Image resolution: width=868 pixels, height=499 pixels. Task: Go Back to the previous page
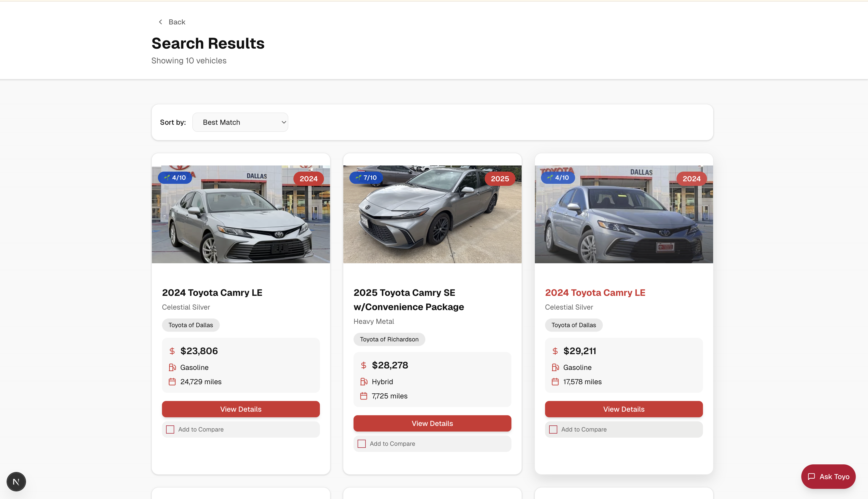coord(176,22)
